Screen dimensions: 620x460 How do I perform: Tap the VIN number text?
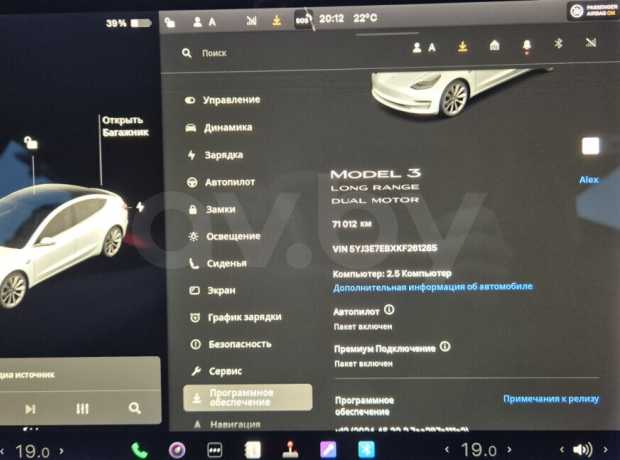pos(385,248)
